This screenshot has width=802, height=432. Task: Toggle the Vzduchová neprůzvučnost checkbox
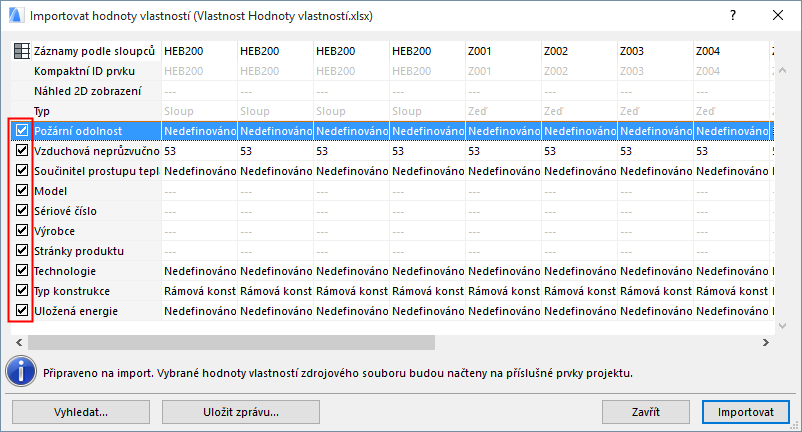coord(21,150)
